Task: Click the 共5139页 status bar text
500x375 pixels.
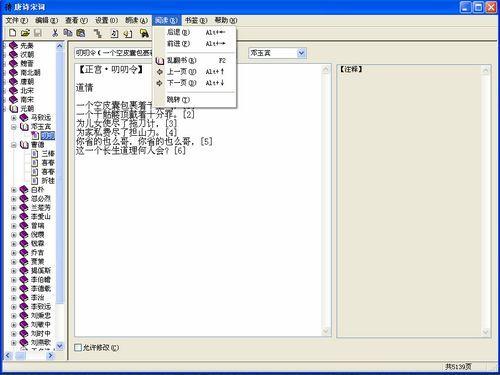Action: pyautogui.click(x=458, y=367)
